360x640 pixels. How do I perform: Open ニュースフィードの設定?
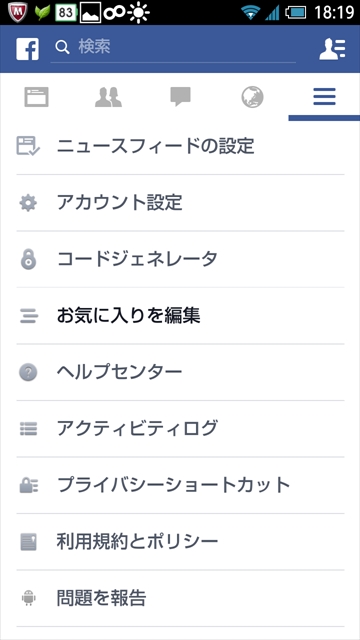180,146
